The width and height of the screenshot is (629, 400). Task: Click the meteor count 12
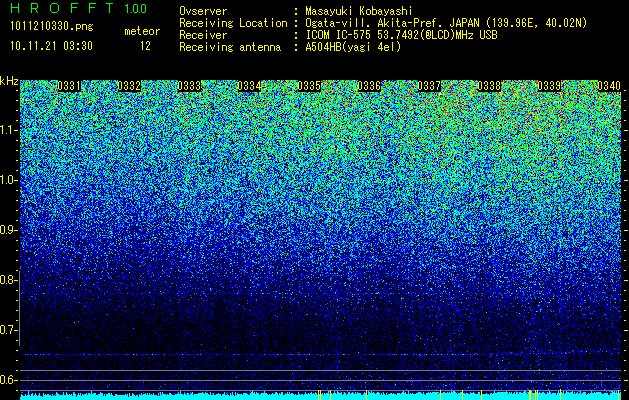point(145,46)
